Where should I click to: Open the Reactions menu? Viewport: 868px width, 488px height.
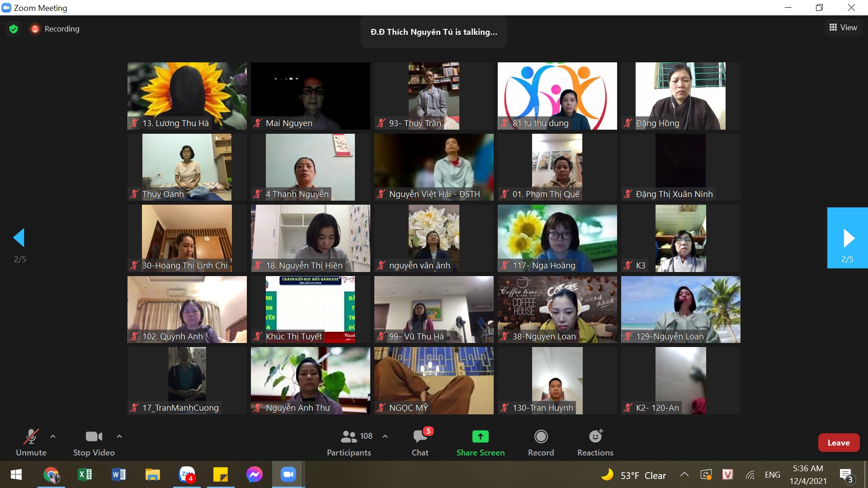(x=595, y=442)
